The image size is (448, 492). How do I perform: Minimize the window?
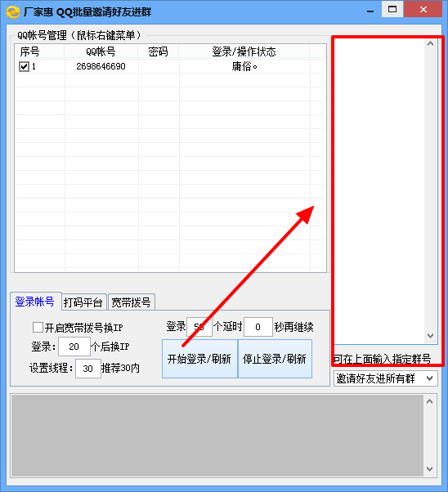370,10
